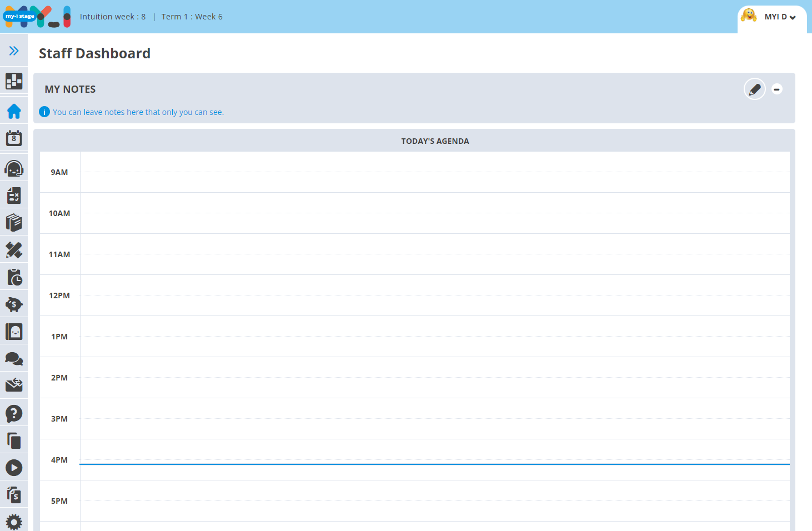Click the 2PM agenda time slot
812x531 pixels.
coord(434,378)
